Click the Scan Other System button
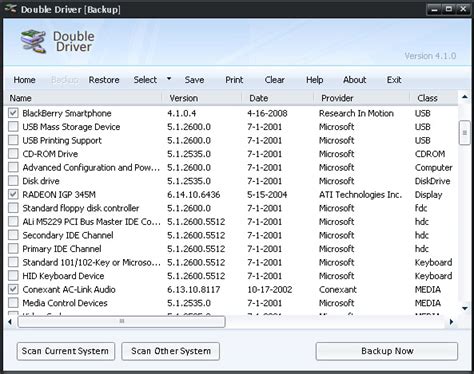This screenshot has height=374, width=474. (x=171, y=351)
